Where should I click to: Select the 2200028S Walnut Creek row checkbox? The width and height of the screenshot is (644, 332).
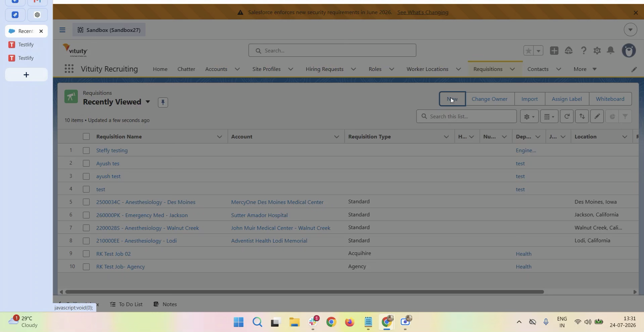point(86,228)
